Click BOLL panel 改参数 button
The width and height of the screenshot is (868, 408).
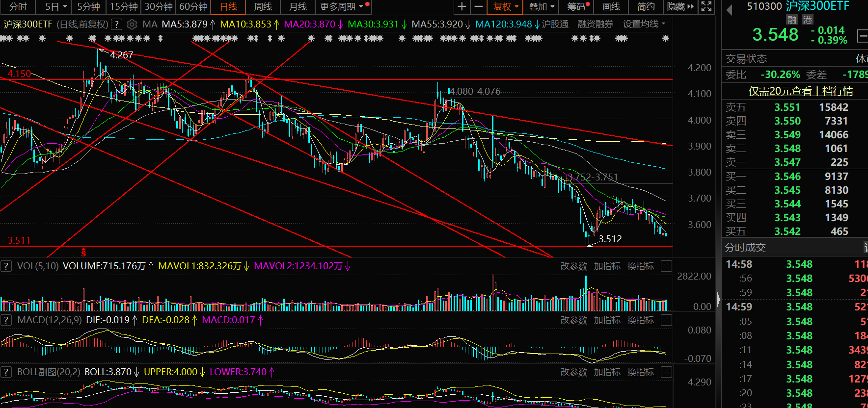[574, 372]
